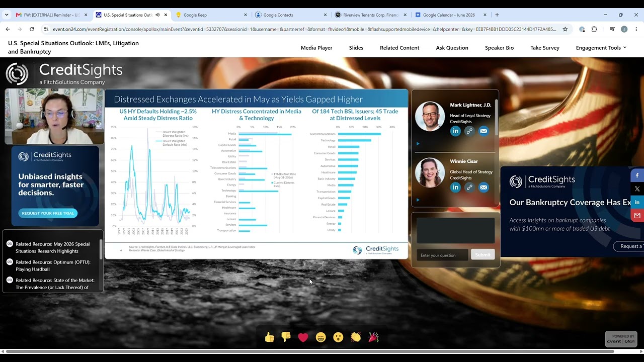Click Mark Lightner's profile photo
Viewport: 644px width, 362px height.
pos(430,116)
